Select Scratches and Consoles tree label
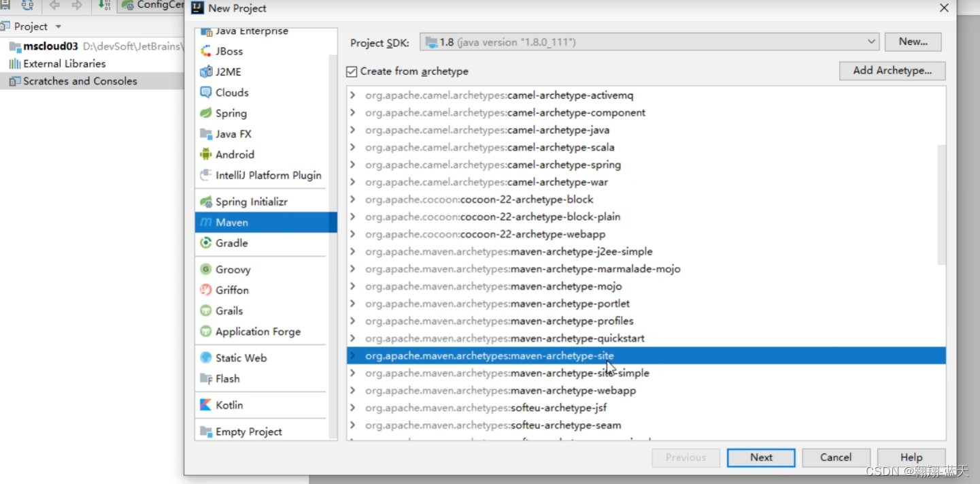 coord(80,81)
